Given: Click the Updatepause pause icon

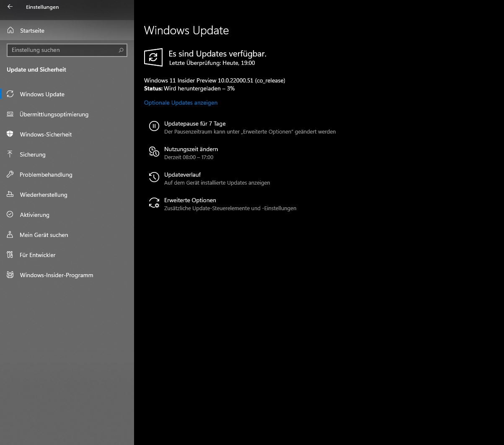Looking at the screenshot, I should point(154,126).
